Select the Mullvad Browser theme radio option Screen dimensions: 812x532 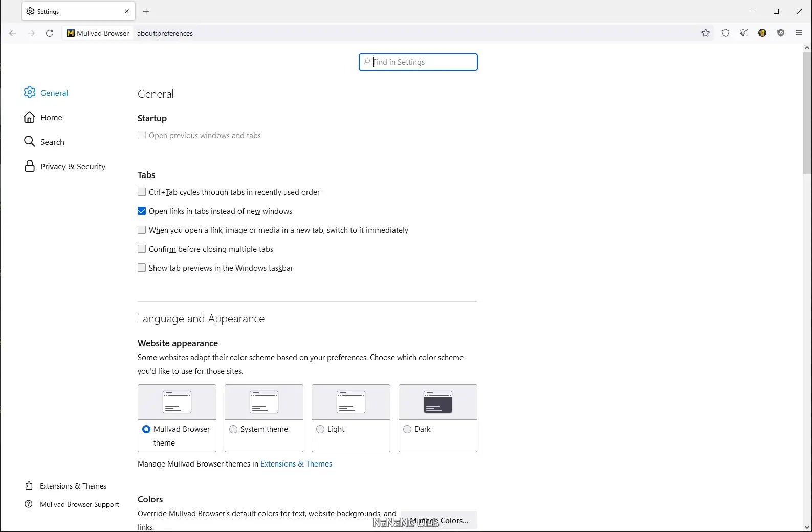(146, 429)
